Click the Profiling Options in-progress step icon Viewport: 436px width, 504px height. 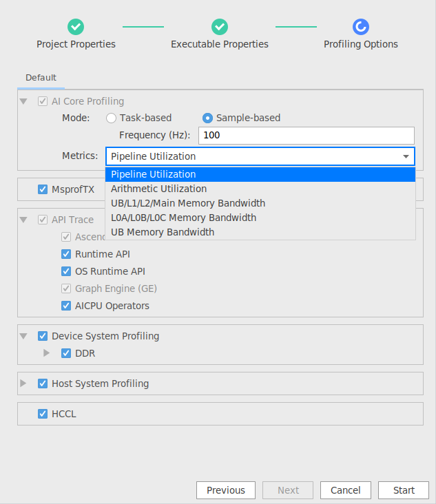point(361,27)
